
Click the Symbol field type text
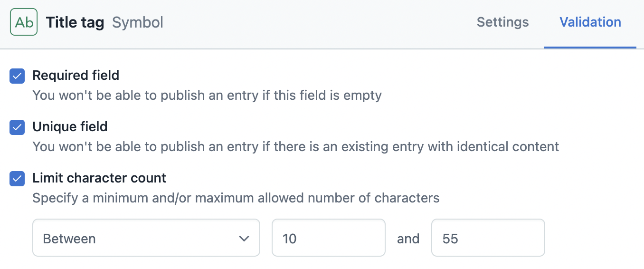click(x=138, y=22)
